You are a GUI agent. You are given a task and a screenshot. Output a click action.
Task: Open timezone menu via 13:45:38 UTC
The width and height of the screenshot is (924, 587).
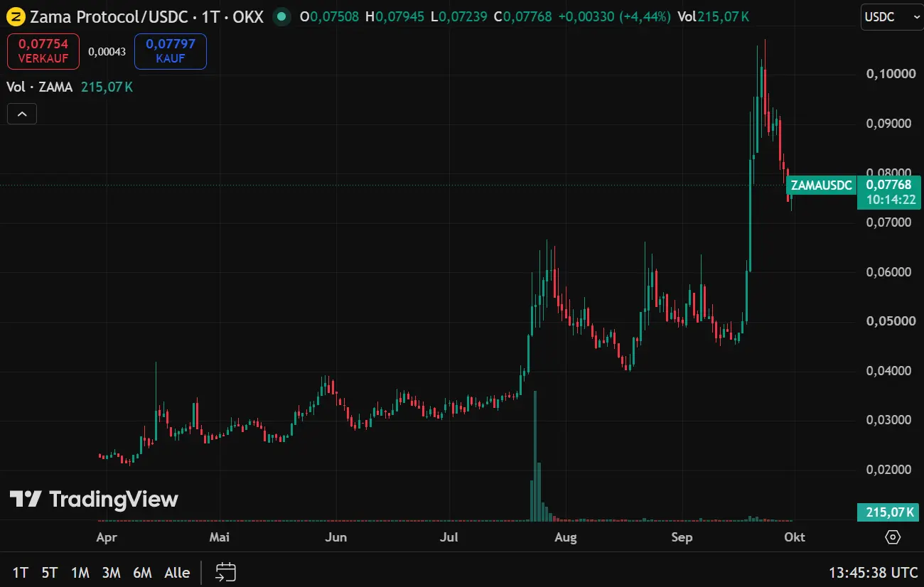tap(873, 572)
